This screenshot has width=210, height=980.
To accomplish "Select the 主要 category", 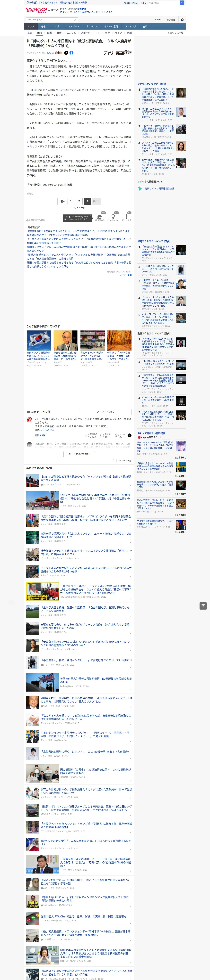I will coord(30,33).
